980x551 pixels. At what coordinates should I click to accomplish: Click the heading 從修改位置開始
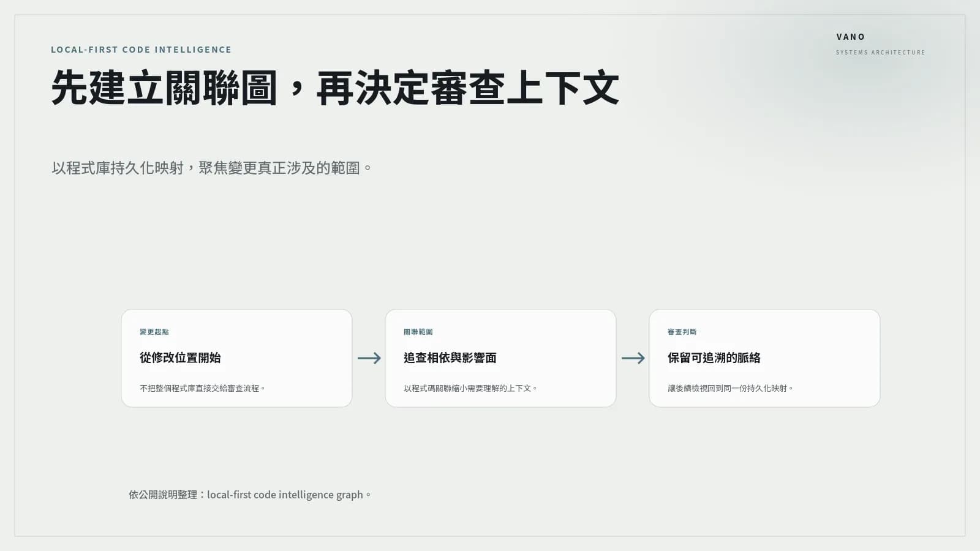(x=180, y=358)
